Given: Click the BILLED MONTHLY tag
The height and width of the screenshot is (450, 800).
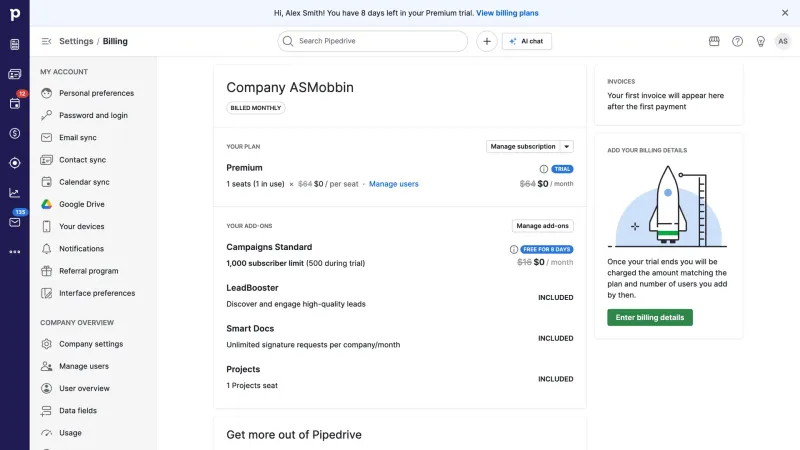Looking at the screenshot, I should point(256,108).
